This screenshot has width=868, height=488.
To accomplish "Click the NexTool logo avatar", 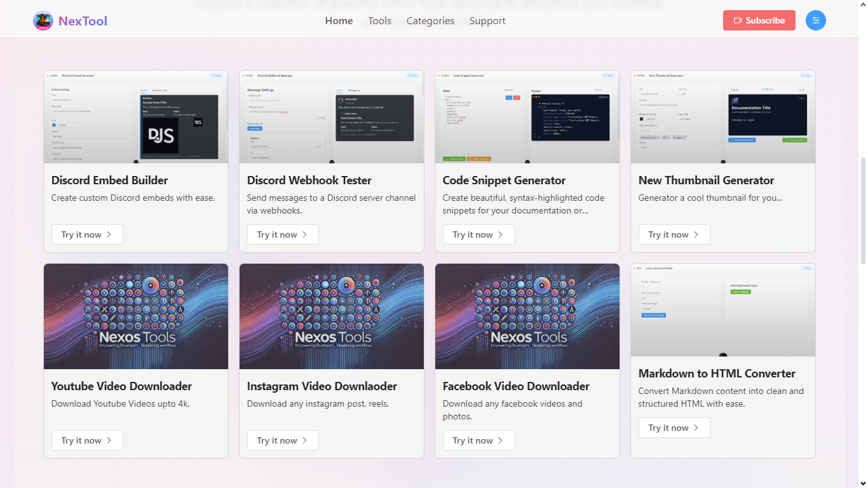I will point(43,21).
